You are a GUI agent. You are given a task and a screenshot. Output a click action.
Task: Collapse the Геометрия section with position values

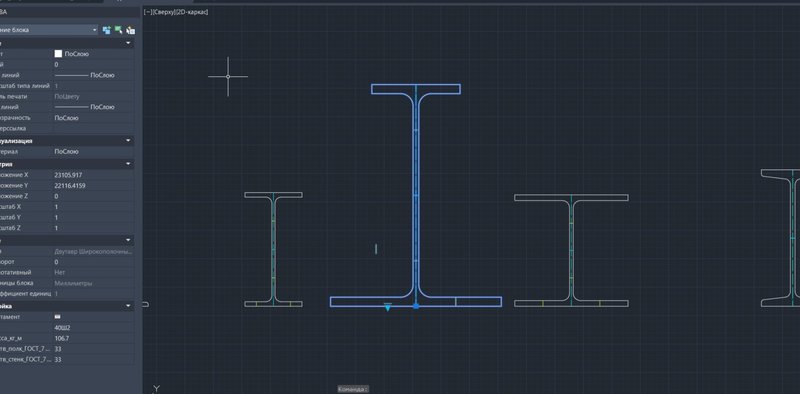click(x=128, y=164)
